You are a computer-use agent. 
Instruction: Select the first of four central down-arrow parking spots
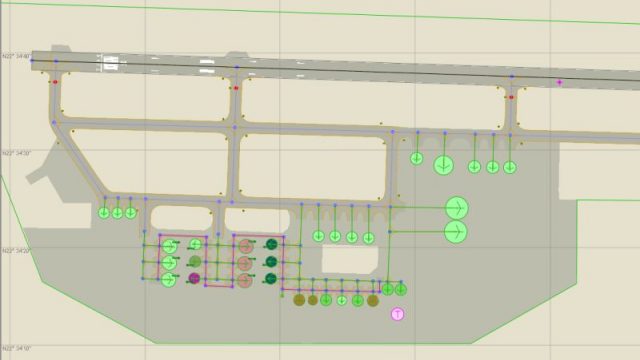pos(318,236)
